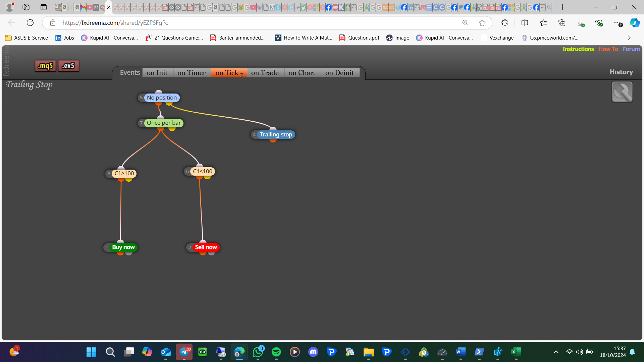The height and width of the screenshot is (362, 644).
Task: Select the C1<100 condition block
Action: coord(203,172)
